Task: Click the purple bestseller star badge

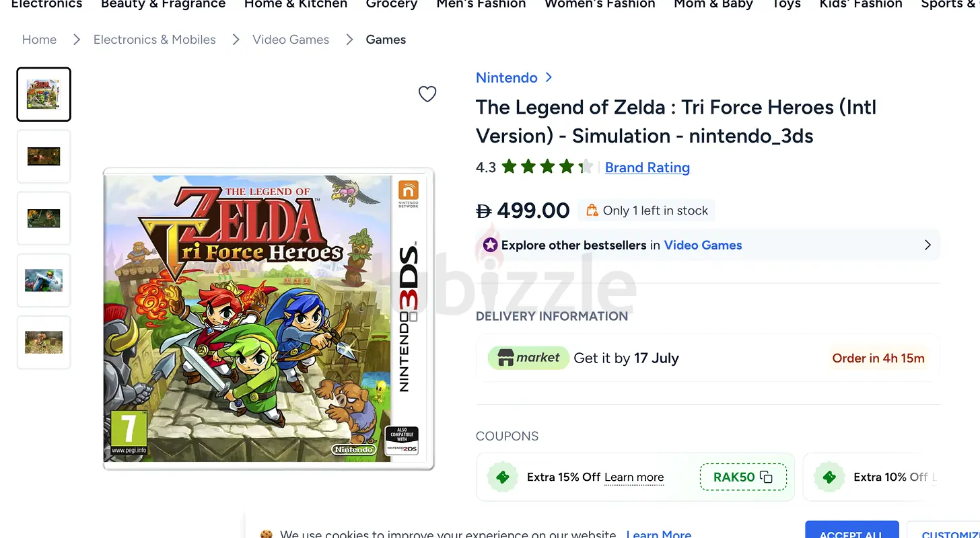Action: click(x=490, y=245)
